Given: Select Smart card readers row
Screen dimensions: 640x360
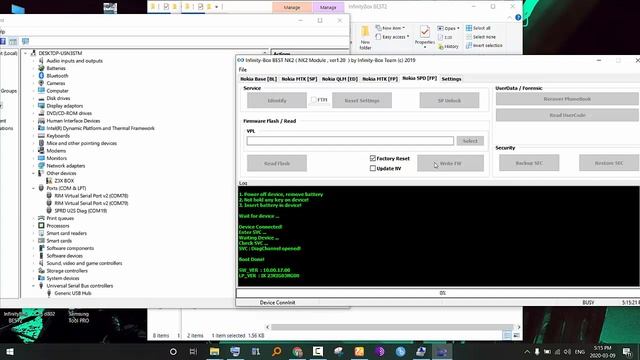Looking at the screenshot, I should click(67, 233).
